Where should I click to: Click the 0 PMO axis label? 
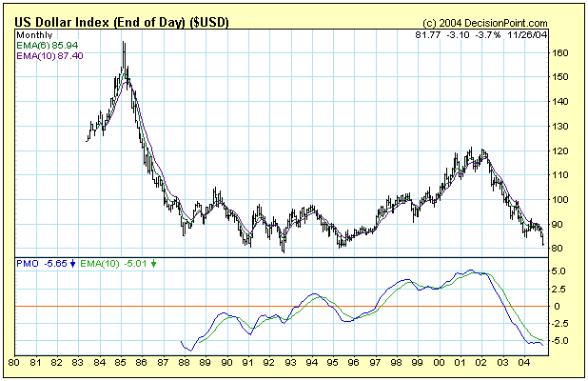click(558, 307)
